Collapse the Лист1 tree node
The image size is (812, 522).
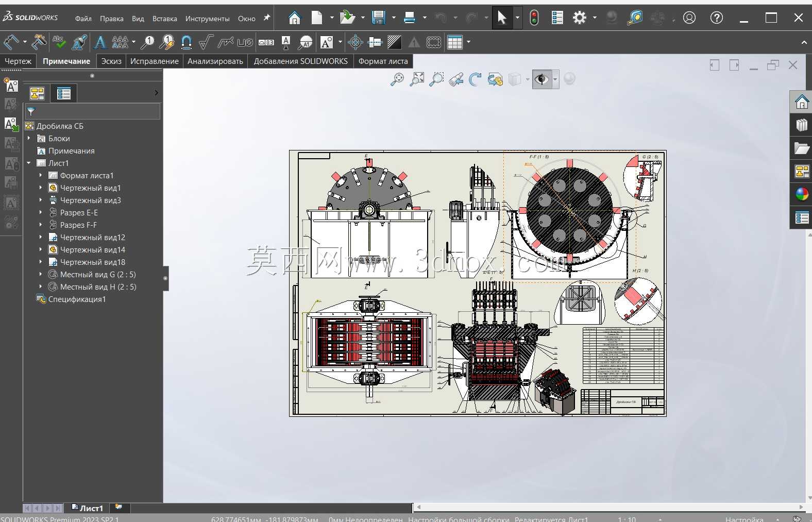[x=29, y=163]
